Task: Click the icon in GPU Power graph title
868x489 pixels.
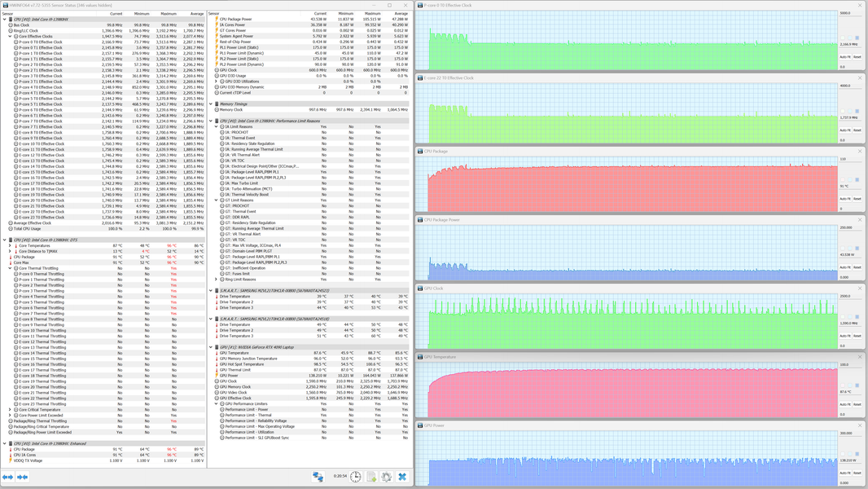Action: click(420, 426)
